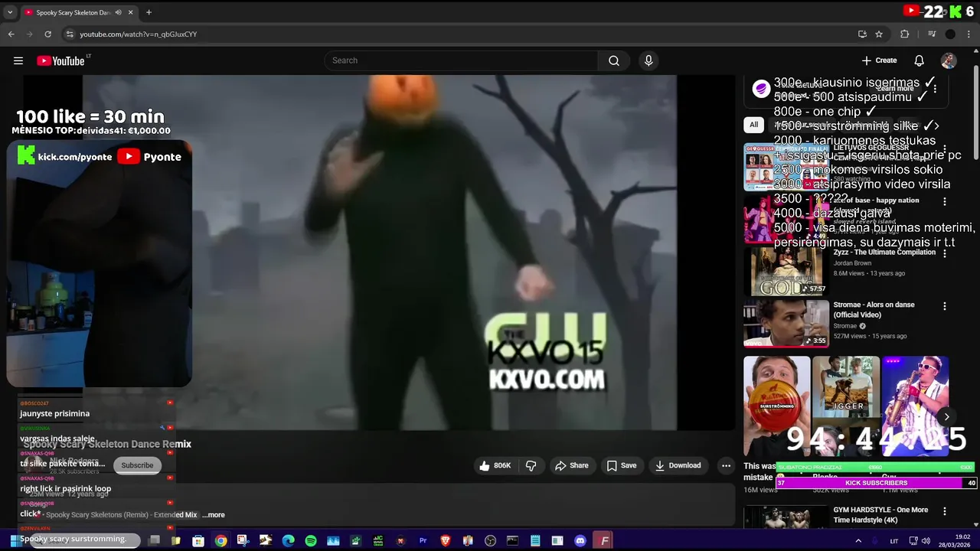Image resolution: width=980 pixels, height=551 pixels.
Task: Switch to Chrome taskbar icon
Action: click(220, 541)
